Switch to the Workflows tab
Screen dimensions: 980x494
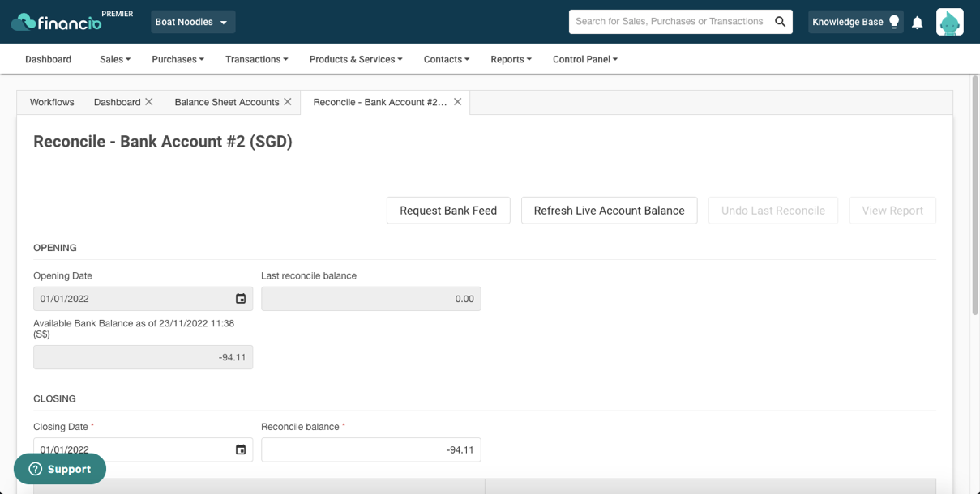click(51, 102)
